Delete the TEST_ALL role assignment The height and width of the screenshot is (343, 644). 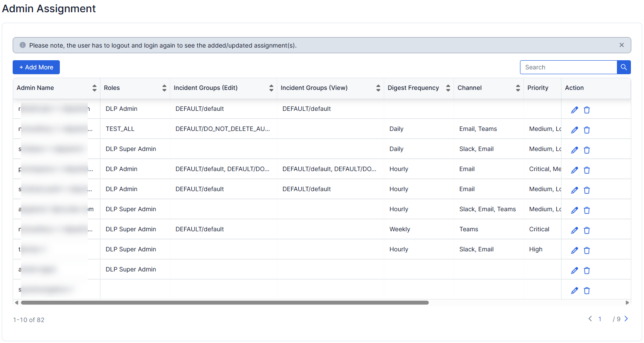[587, 130]
